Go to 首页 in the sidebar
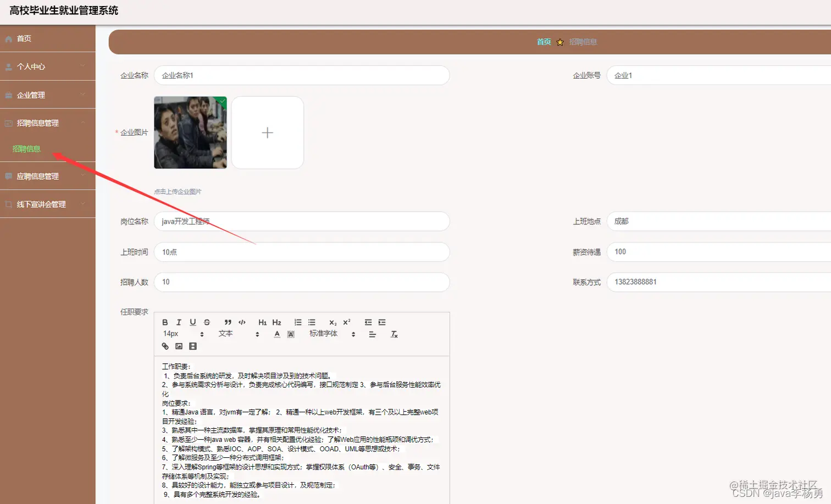 (47, 38)
